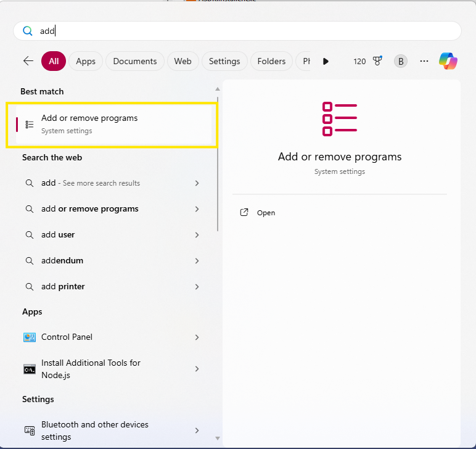476x449 pixels.
Task: Click the rewards trophy icon
Action: (377, 61)
